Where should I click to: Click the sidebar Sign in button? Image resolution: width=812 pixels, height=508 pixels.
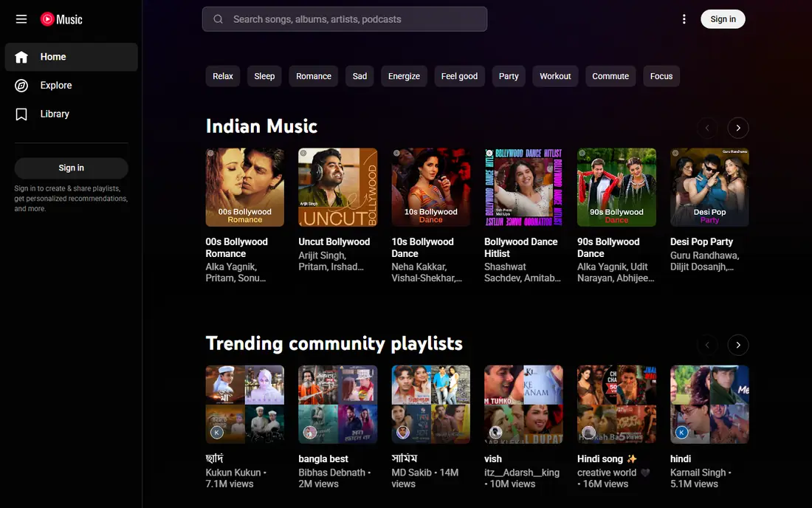tap(71, 168)
